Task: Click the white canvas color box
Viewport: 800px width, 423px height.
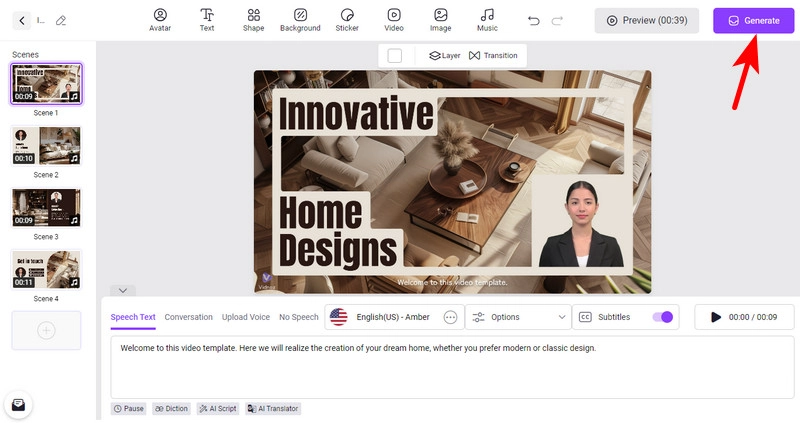Action: pos(394,56)
